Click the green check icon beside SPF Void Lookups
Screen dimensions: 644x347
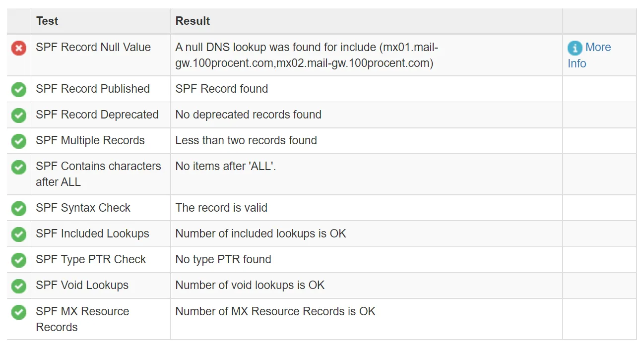19,286
